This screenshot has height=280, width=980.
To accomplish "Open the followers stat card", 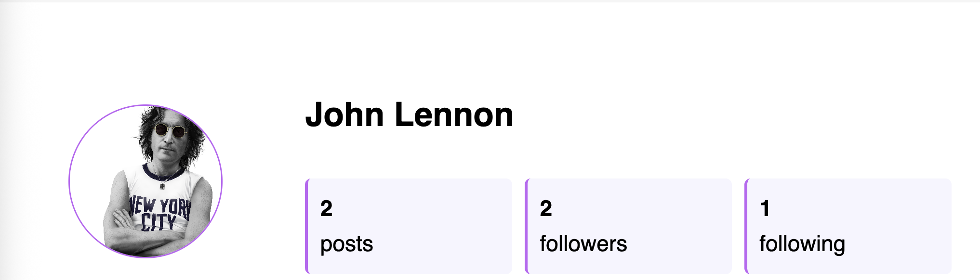I will coord(628,226).
